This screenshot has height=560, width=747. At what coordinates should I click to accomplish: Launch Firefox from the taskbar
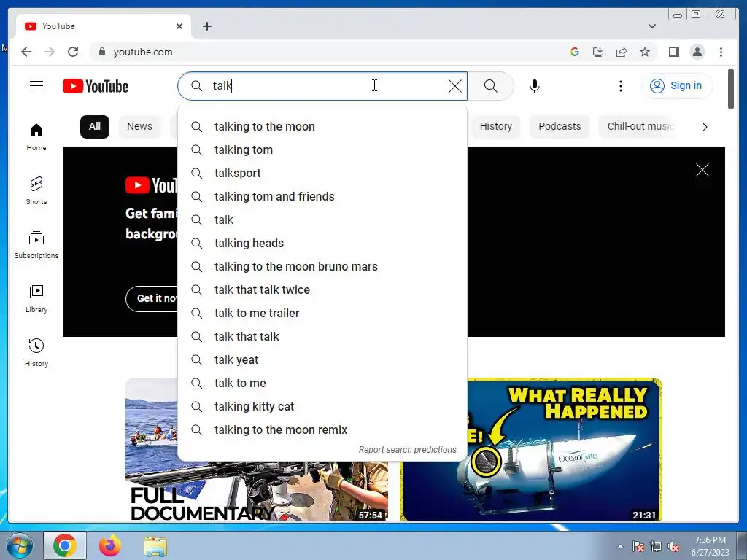click(x=110, y=545)
